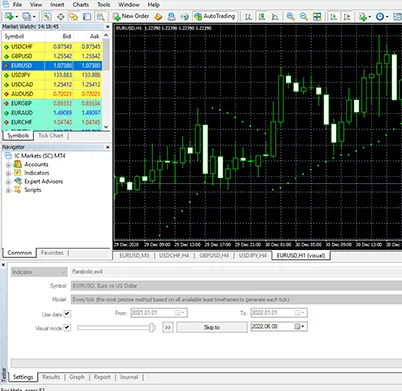Switch to the Symbols tab

coord(18,135)
